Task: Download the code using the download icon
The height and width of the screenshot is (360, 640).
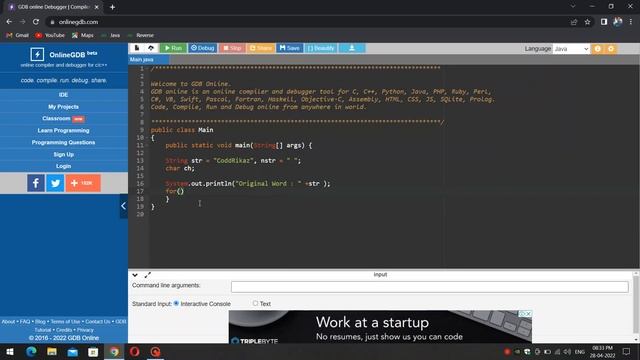Action: click(x=352, y=48)
